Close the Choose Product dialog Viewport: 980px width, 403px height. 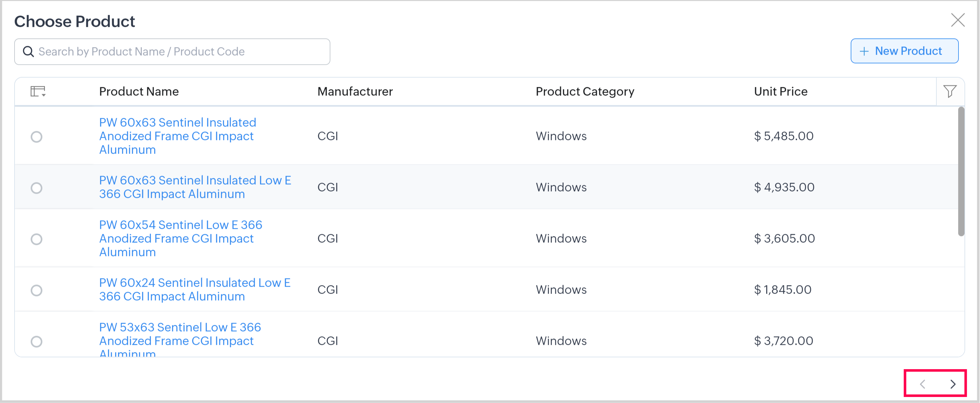957,20
